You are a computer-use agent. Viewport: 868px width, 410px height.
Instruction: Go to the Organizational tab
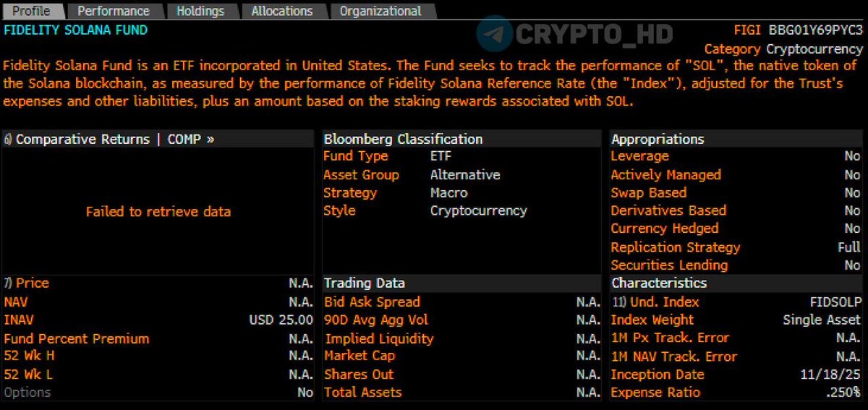[x=380, y=11]
